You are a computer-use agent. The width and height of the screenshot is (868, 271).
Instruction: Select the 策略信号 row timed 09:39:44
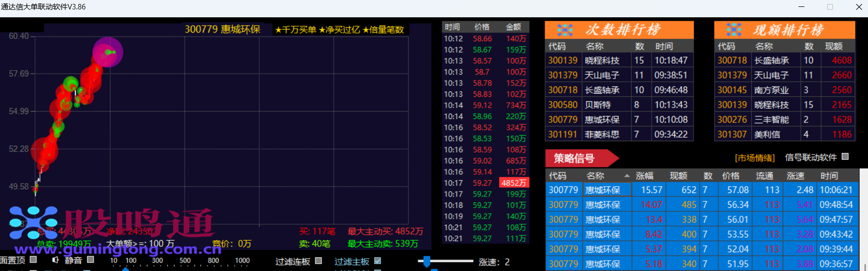pyautogui.click(x=702, y=249)
